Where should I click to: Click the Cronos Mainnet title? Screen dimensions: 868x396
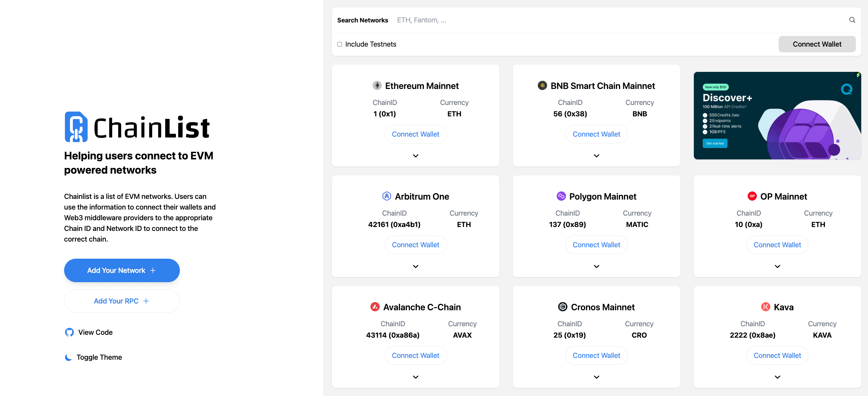pos(603,307)
